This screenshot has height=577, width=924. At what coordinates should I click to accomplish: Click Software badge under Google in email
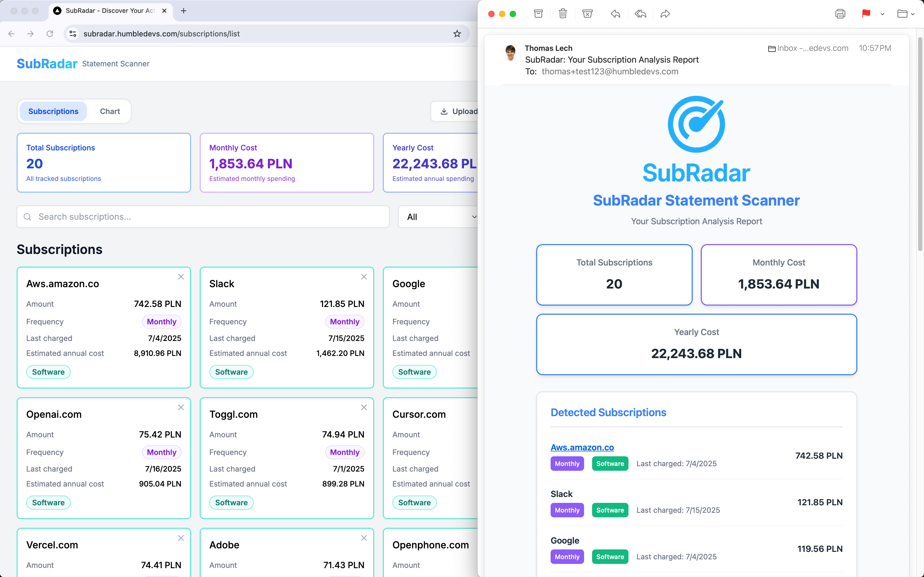610,557
